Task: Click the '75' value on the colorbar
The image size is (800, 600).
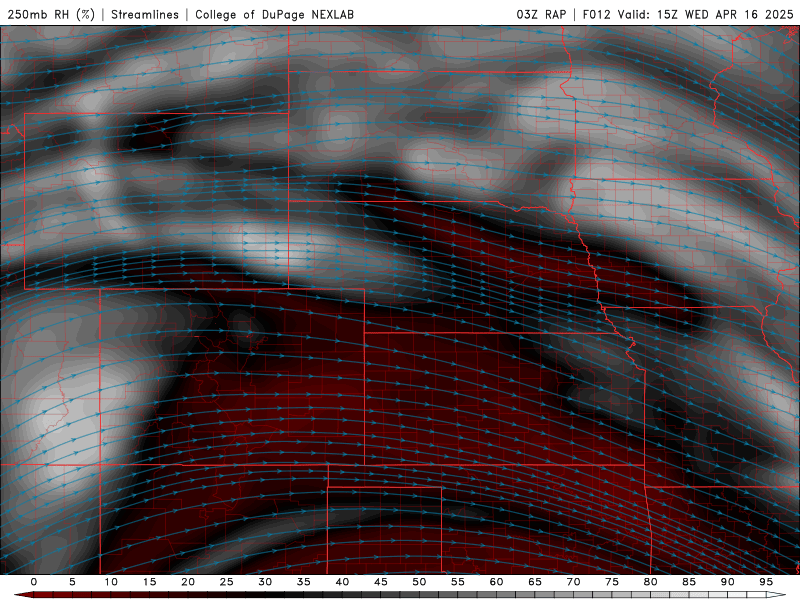Action: pos(612,582)
